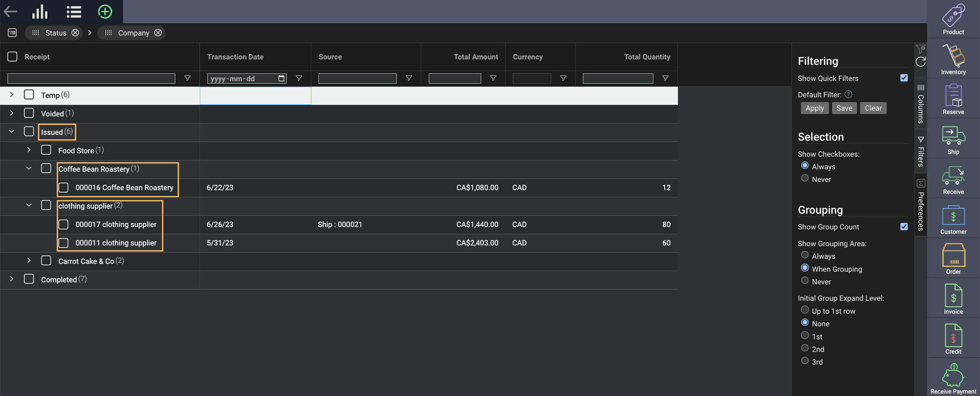Click the Clear default filter button
980x396 pixels.
click(873, 108)
